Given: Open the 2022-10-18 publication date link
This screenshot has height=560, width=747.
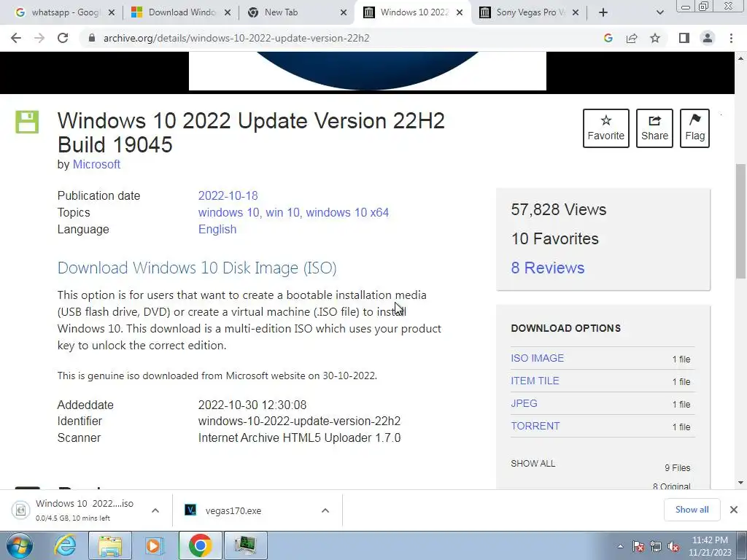Looking at the screenshot, I should tap(228, 195).
